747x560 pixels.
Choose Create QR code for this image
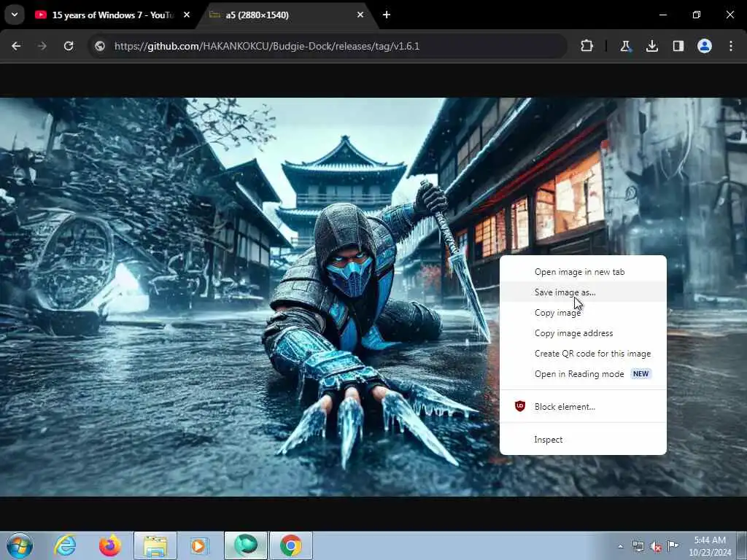point(583,354)
